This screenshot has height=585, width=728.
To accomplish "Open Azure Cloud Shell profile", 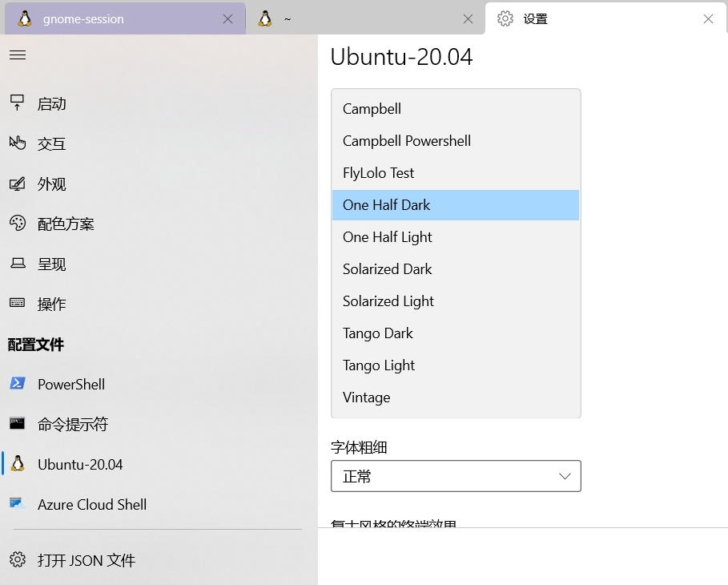I will pyautogui.click(x=91, y=504).
